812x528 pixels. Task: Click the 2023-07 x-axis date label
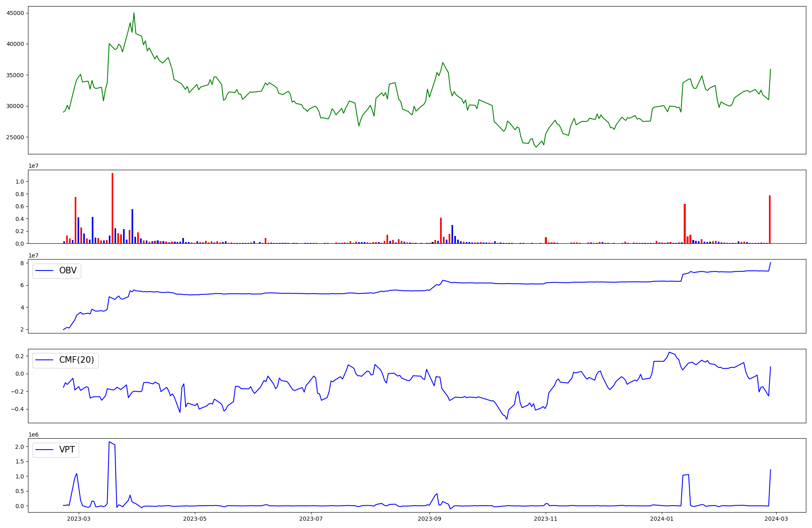point(311,519)
